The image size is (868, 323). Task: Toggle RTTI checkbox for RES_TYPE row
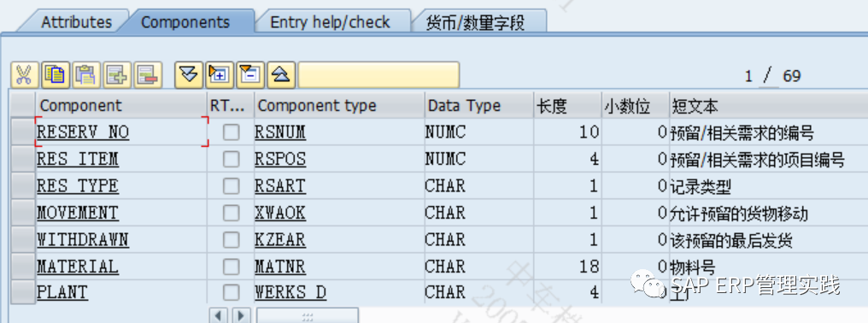point(232,186)
